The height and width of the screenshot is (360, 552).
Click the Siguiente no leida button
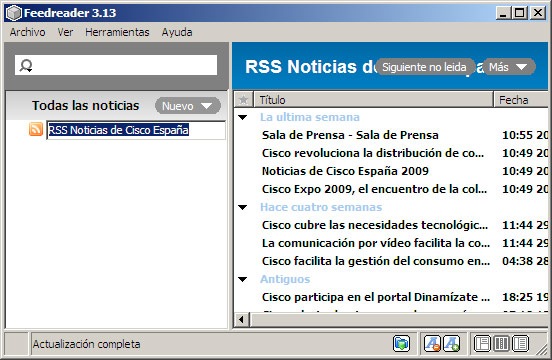tap(425, 67)
